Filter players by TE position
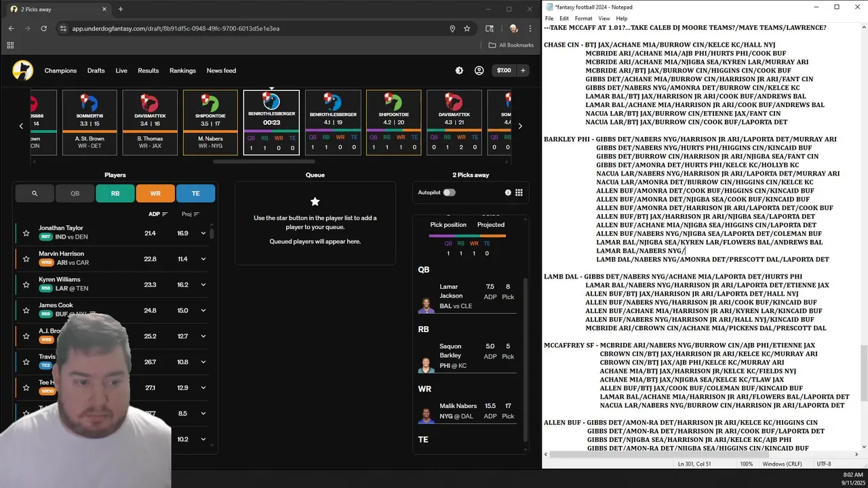The height and width of the screenshot is (488, 868). pyautogui.click(x=195, y=193)
